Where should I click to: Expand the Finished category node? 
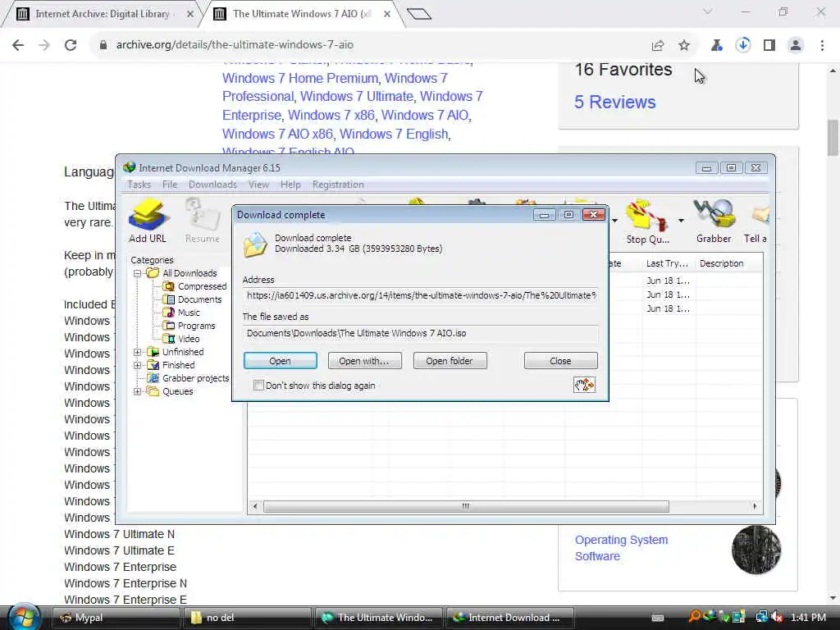137,365
